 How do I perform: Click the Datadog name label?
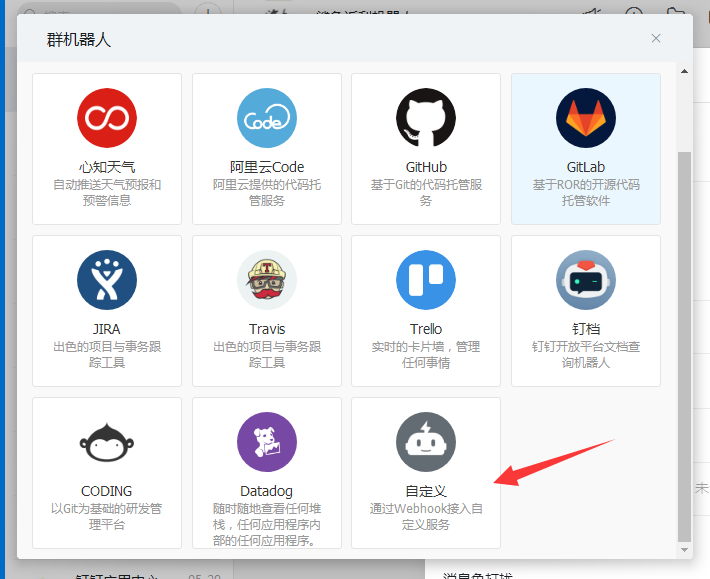(x=267, y=491)
